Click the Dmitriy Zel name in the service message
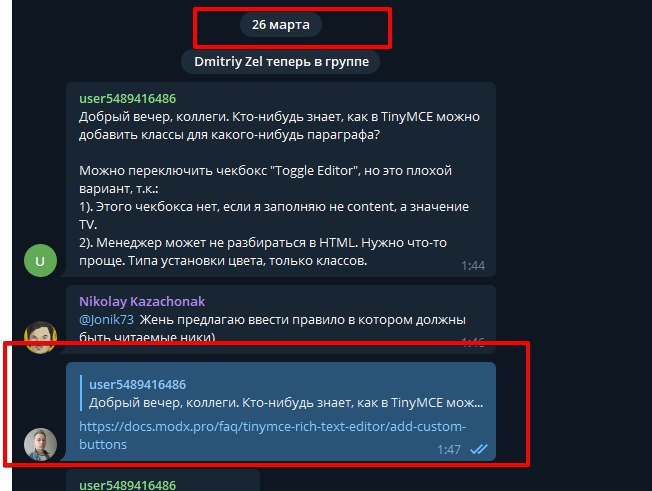Image resolution: width=652 pixels, height=491 pixels. click(228, 62)
